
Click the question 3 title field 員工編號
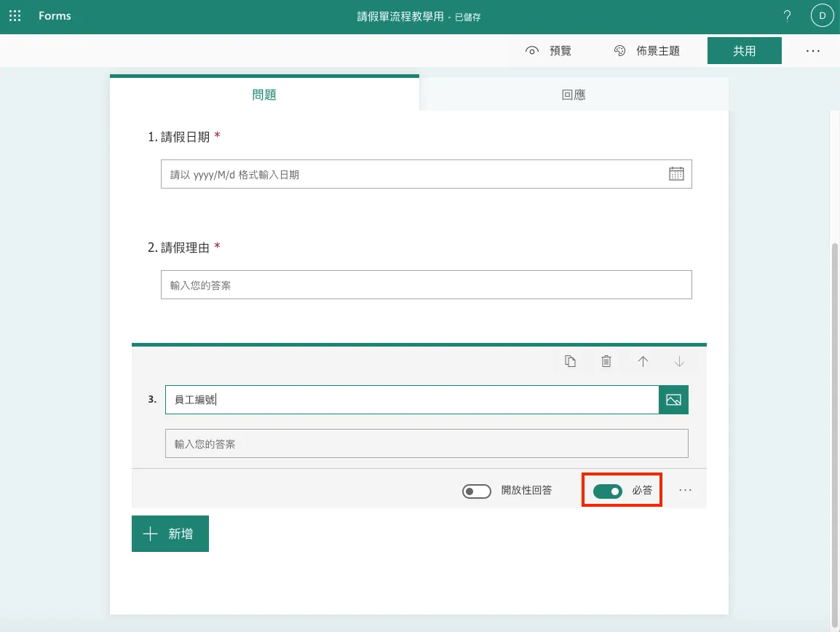412,400
